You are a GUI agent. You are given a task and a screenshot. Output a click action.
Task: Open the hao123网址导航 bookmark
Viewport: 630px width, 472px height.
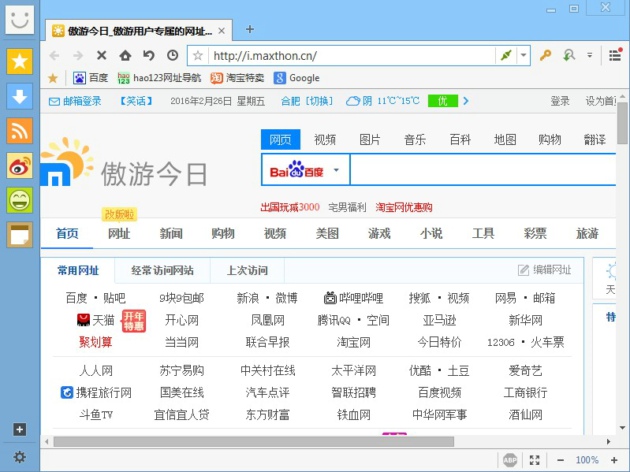pos(160,78)
